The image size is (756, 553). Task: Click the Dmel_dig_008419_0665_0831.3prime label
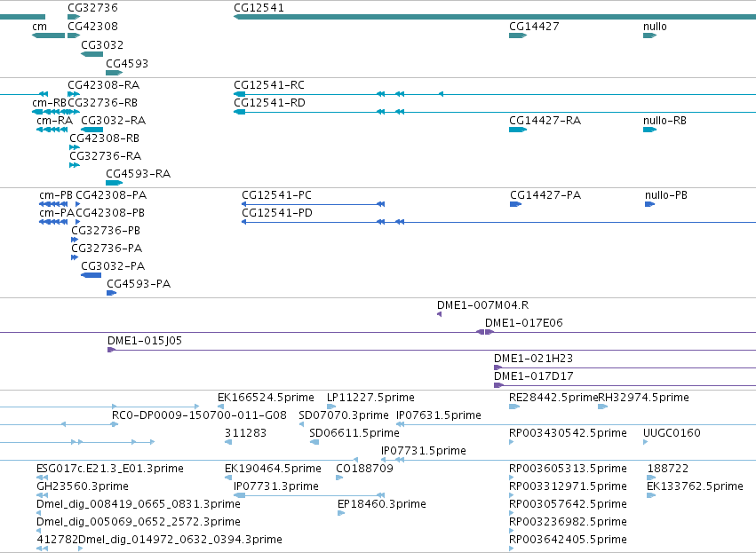click(139, 504)
